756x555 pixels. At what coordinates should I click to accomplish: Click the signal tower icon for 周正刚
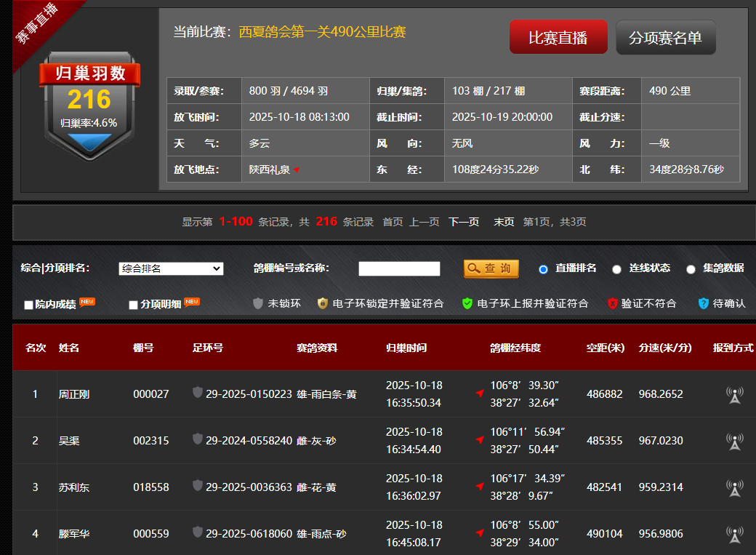pyautogui.click(x=734, y=395)
